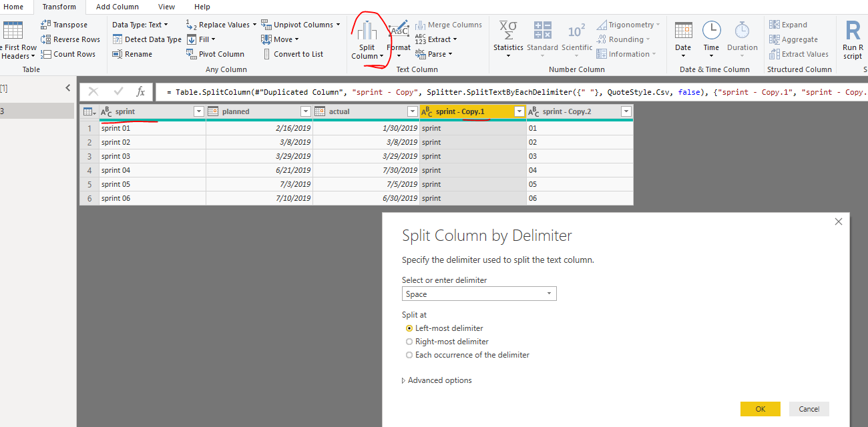The height and width of the screenshot is (427, 868).
Task: Click the Count Rows icon
Action: pos(45,54)
